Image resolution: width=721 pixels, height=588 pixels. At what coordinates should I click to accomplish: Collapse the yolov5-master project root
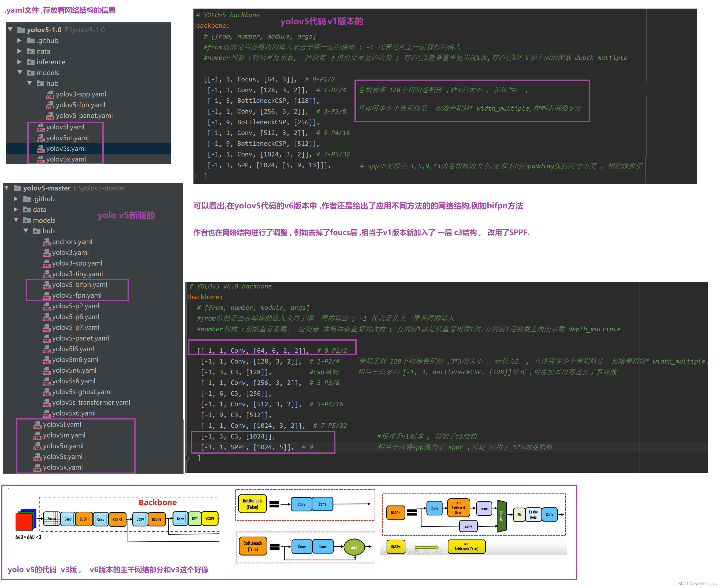coord(6,188)
